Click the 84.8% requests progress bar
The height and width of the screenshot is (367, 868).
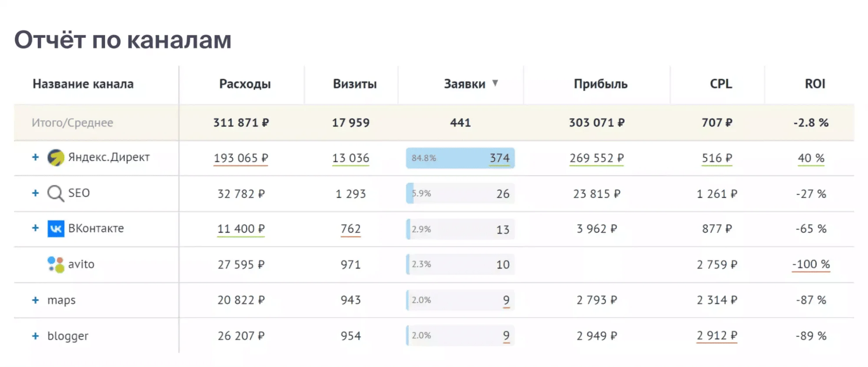pyautogui.click(x=460, y=158)
